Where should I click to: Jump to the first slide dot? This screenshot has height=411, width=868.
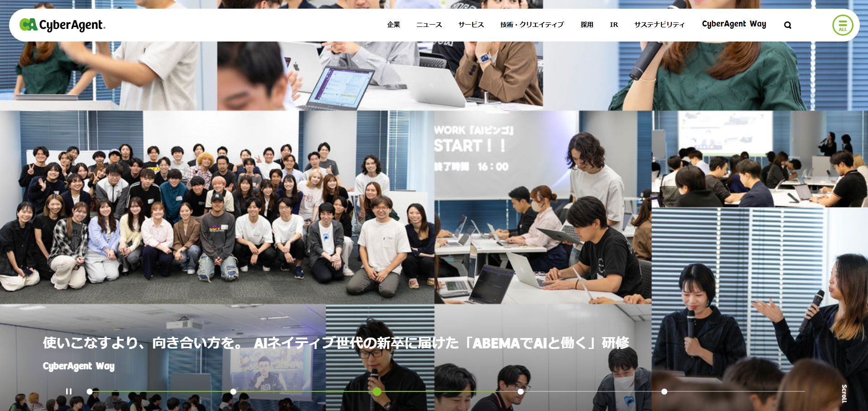[89, 391]
